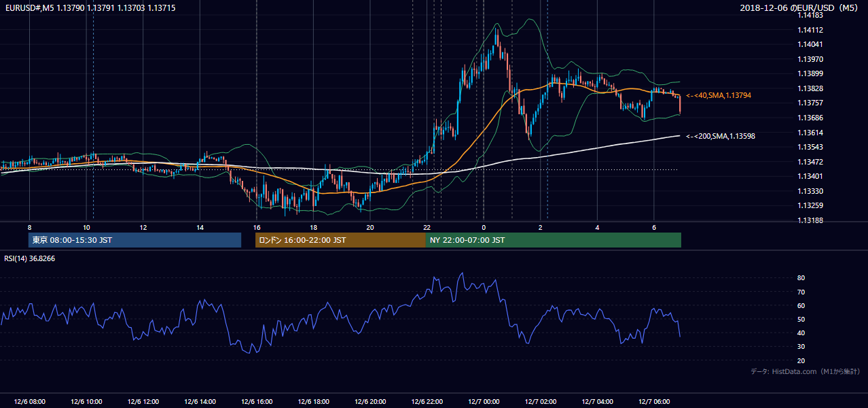Click the Tokyo 08:00-15:30 JST session bar
This screenshot has height=408, width=868.
(134, 240)
